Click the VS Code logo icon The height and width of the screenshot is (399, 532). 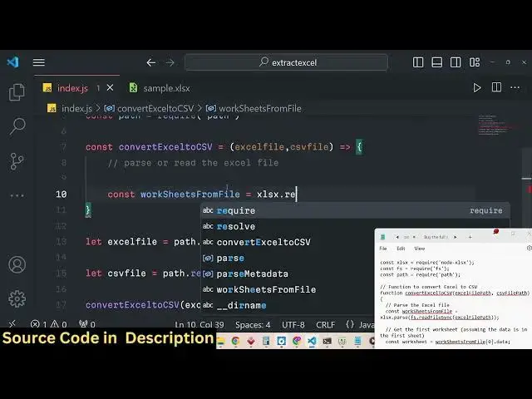[x=13, y=62]
